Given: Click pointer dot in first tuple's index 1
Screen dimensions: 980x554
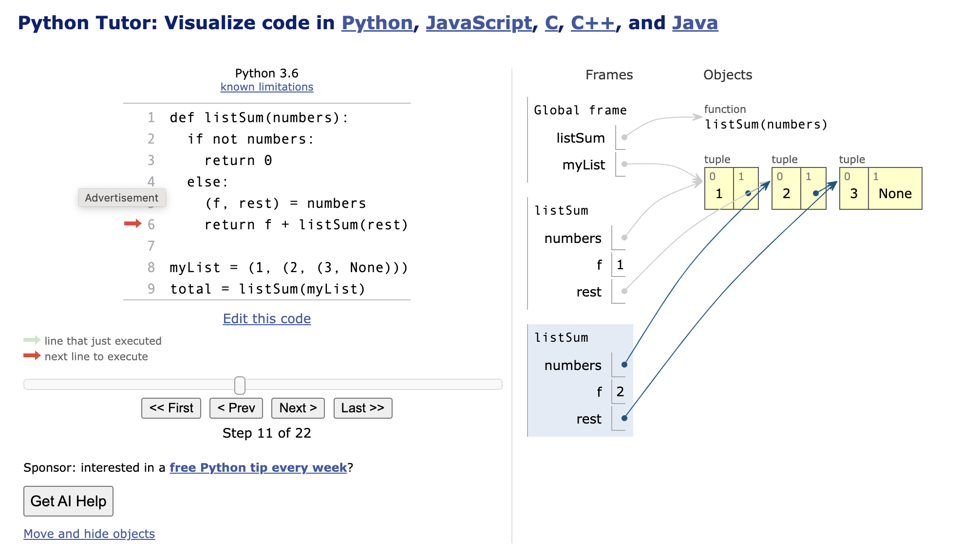Looking at the screenshot, I should coord(748,194).
